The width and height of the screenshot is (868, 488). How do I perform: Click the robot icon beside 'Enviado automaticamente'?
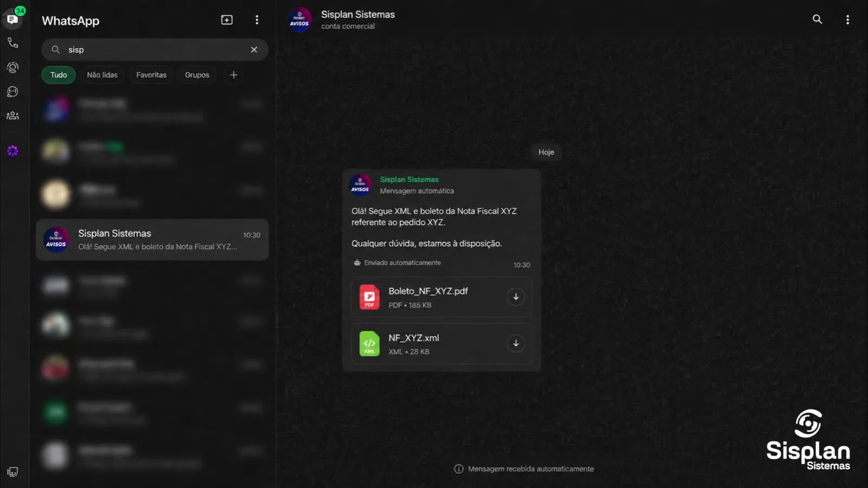pyautogui.click(x=357, y=262)
